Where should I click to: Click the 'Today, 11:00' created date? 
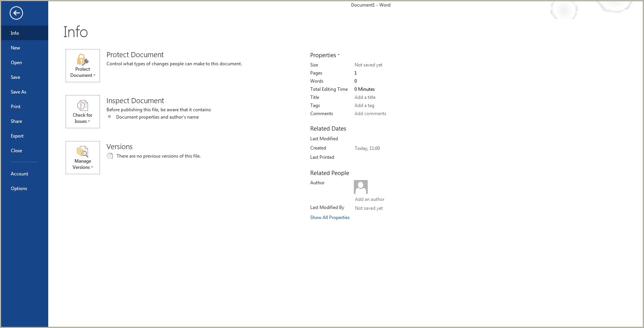coord(367,148)
